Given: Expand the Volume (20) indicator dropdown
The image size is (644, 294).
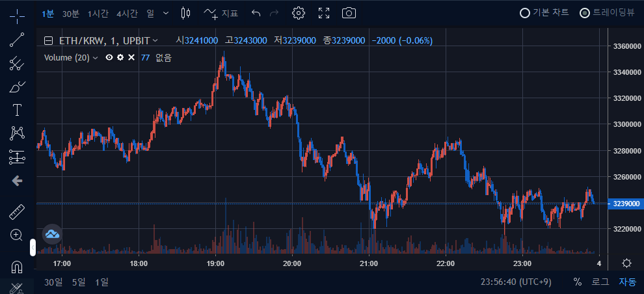Looking at the screenshot, I should 95,58.
